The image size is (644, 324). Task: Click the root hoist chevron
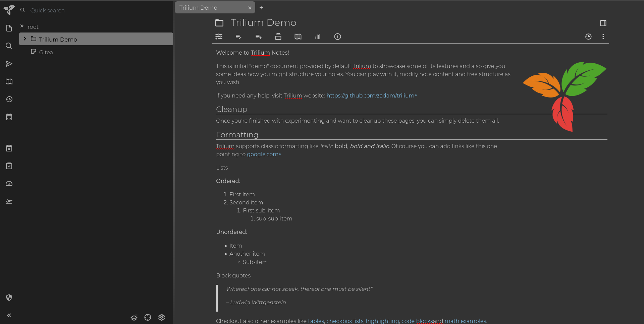click(22, 26)
